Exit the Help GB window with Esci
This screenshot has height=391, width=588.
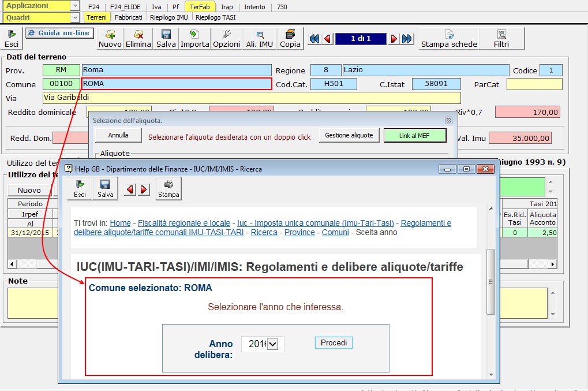pos(80,188)
